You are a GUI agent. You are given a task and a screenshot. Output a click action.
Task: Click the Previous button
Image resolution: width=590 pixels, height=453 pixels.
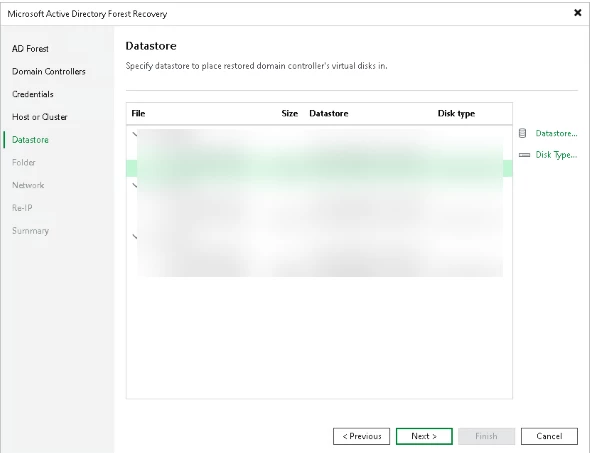pos(361,436)
